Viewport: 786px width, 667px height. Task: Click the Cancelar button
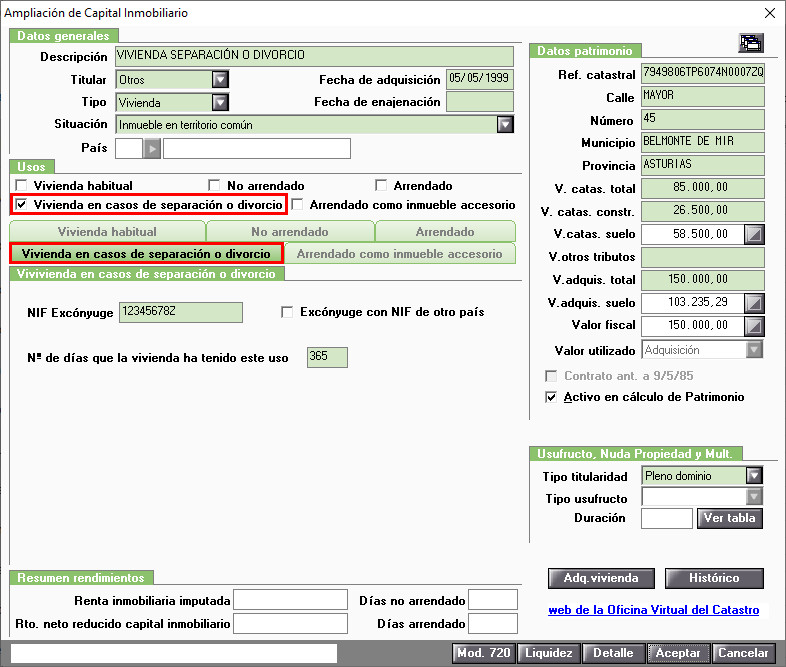coord(743,653)
